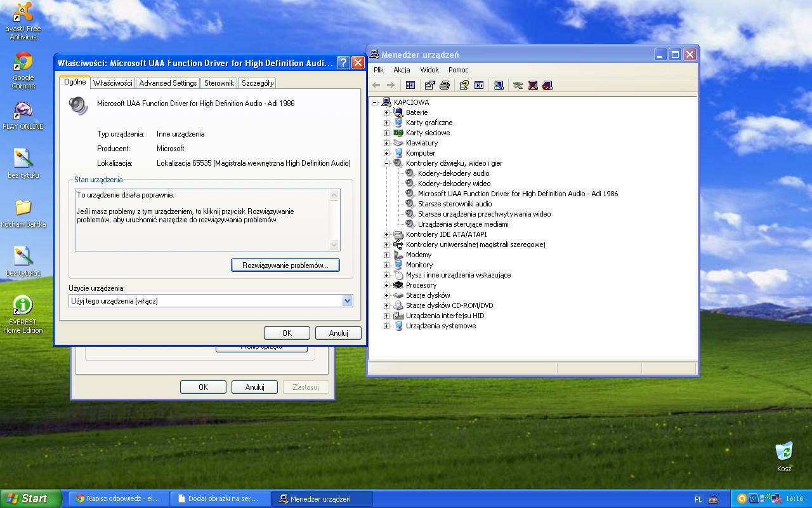
Task: Expand the Baterie tree node
Action: point(386,112)
